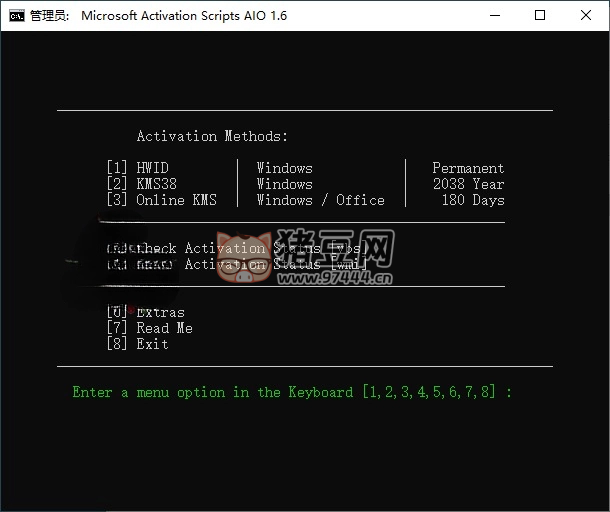Click the 'Activation Methods:' heading

pos(212,136)
